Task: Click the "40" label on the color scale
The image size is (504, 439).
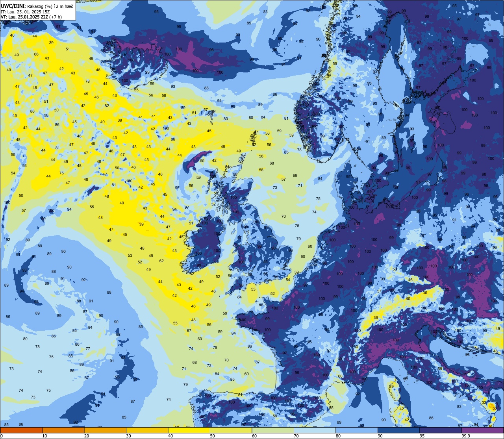Action: [170, 436]
